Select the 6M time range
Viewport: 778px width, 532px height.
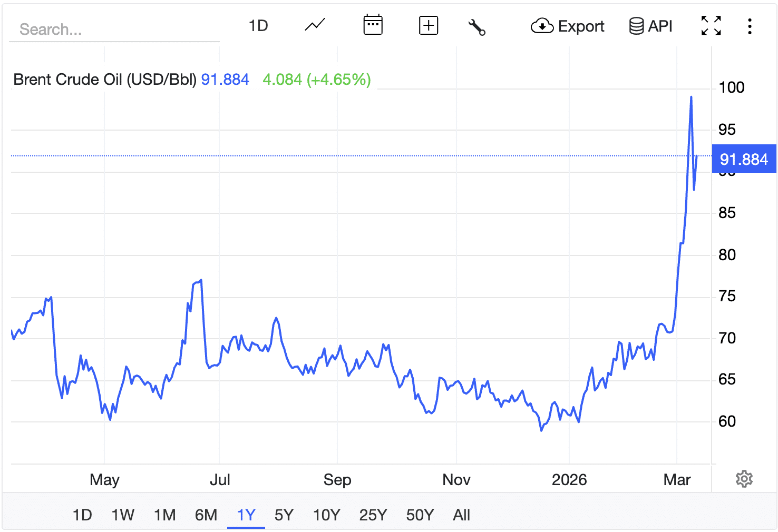coord(206,515)
